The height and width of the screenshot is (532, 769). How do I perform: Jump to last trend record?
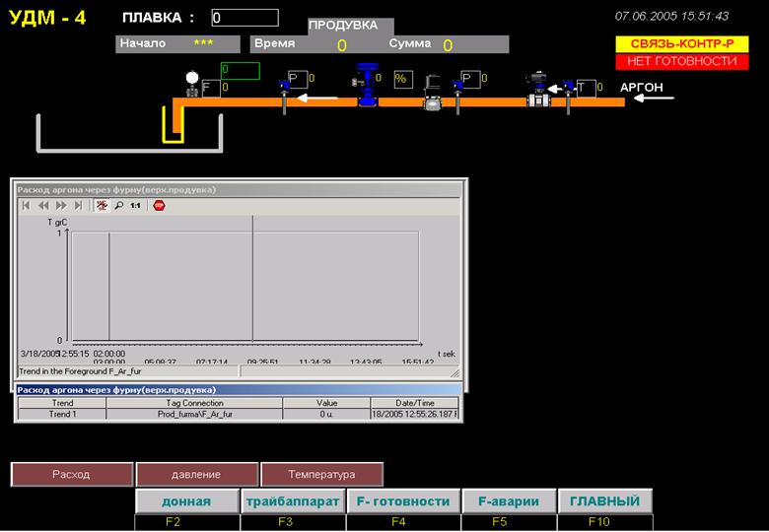click(78, 206)
